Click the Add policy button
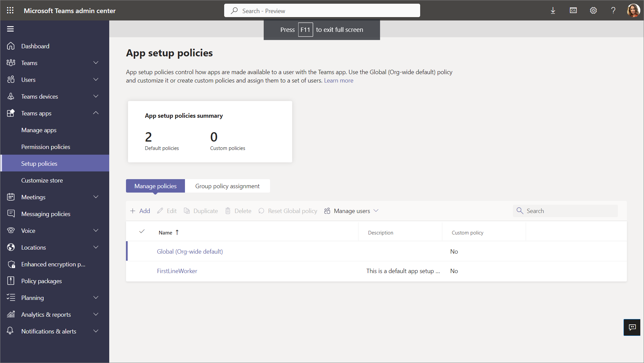This screenshot has height=363, width=644. 140,211
